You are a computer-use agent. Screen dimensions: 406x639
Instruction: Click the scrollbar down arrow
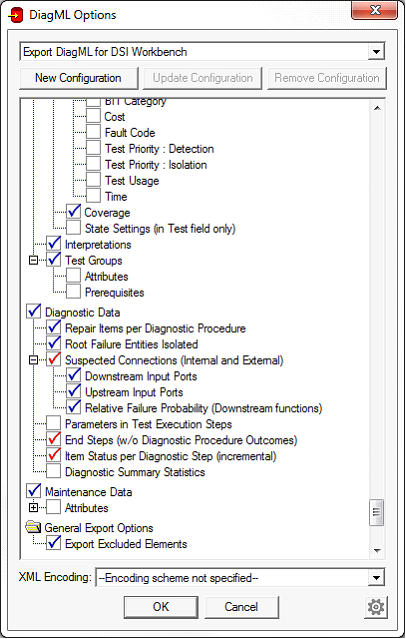point(377,551)
